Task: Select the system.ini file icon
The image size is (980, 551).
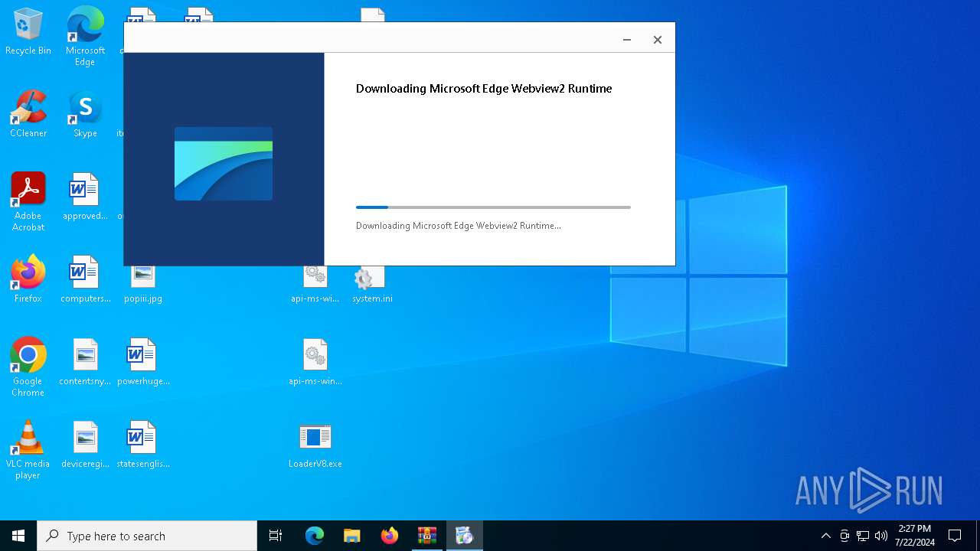Action: pyautogui.click(x=372, y=285)
